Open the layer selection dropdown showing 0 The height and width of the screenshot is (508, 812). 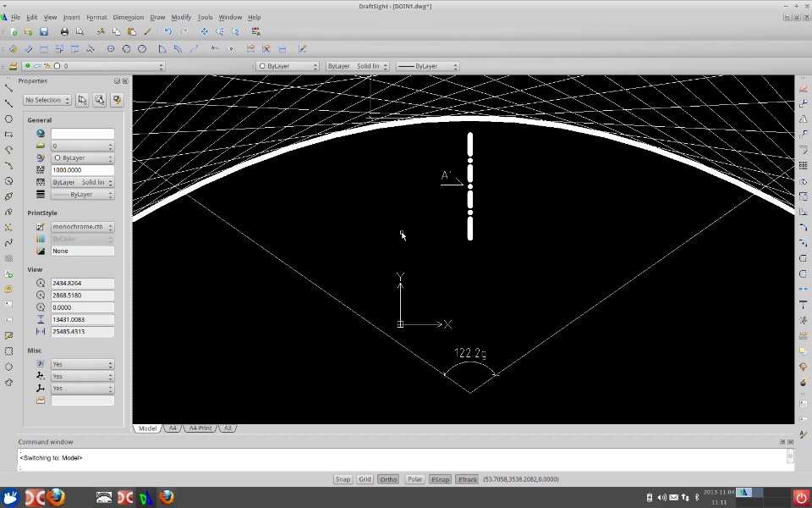[x=93, y=66]
